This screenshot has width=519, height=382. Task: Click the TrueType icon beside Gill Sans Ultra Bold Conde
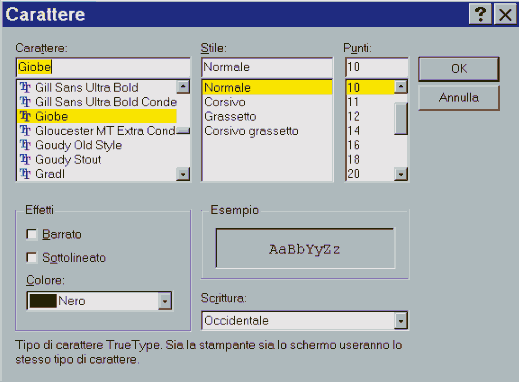click(25, 102)
